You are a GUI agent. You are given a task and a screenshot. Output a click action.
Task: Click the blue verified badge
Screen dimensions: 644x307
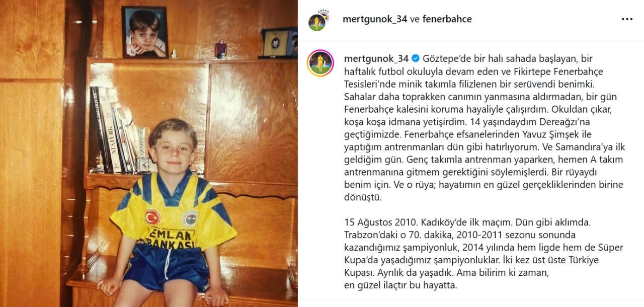(416, 58)
